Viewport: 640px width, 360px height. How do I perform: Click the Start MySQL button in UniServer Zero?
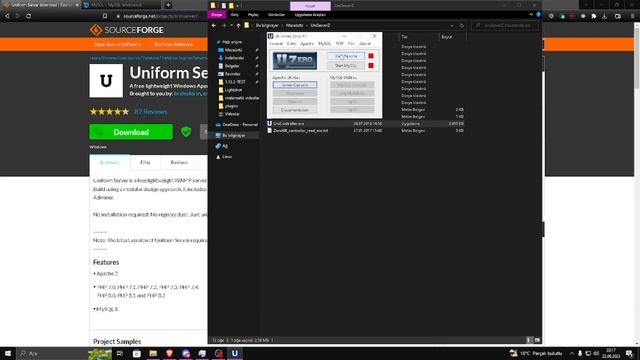point(346,65)
